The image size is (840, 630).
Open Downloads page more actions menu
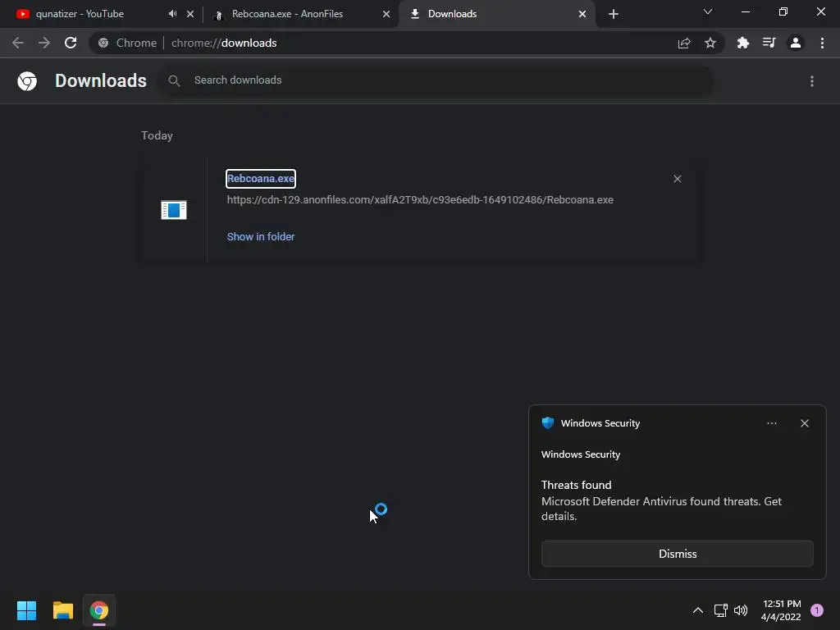pyautogui.click(x=812, y=81)
